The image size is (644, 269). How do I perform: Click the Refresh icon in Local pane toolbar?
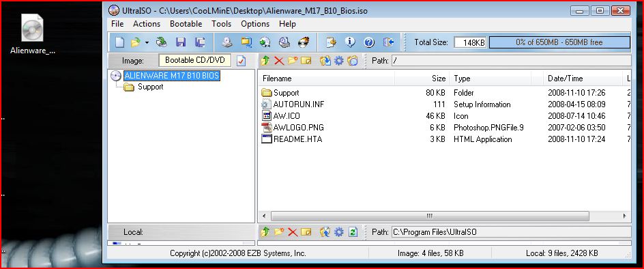coord(353,232)
